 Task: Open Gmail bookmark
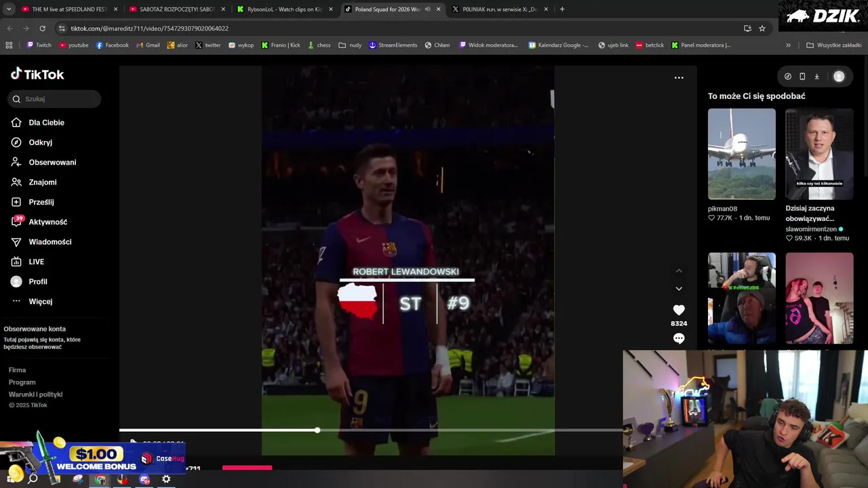click(148, 45)
